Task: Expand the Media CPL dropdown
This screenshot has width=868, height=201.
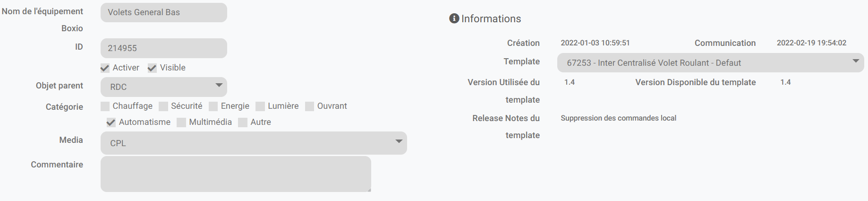Action: click(x=254, y=143)
